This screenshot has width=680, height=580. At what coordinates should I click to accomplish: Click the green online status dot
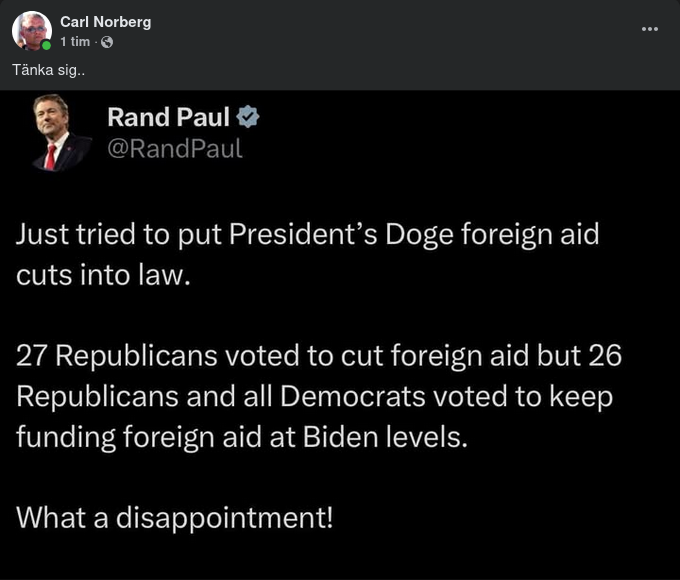pos(46,45)
